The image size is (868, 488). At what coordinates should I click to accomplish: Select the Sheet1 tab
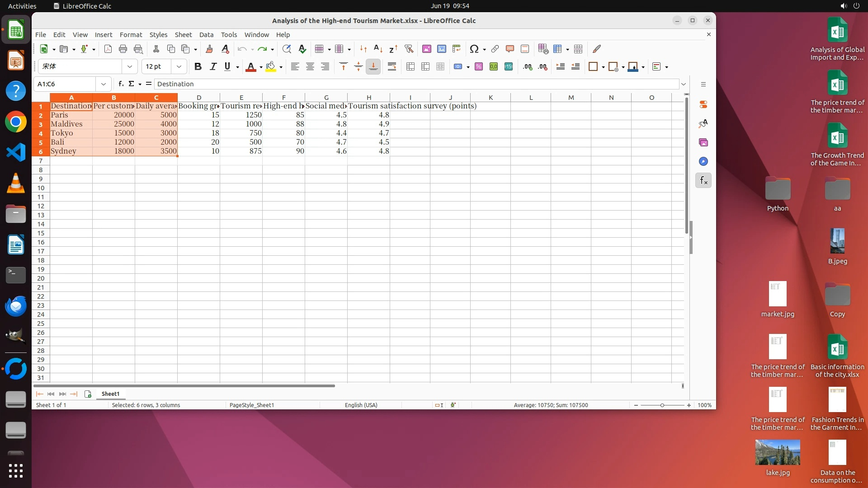[x=110, y=394]
